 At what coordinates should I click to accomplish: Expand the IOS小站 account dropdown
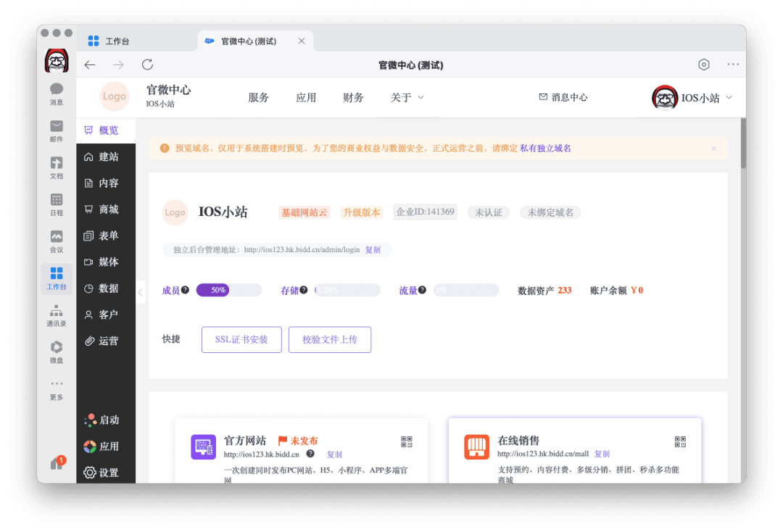(692, 97)
